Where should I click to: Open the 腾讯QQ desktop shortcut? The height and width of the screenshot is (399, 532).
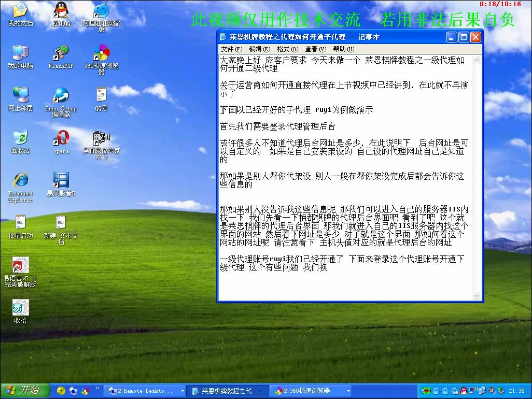coord(61,10)
